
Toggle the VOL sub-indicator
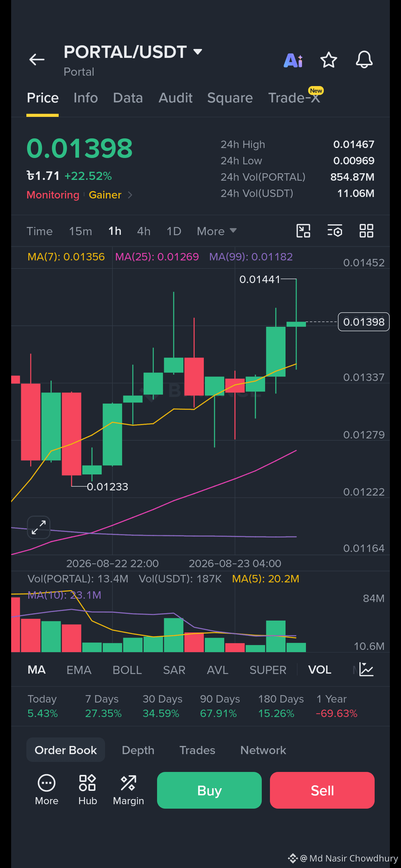320,670
